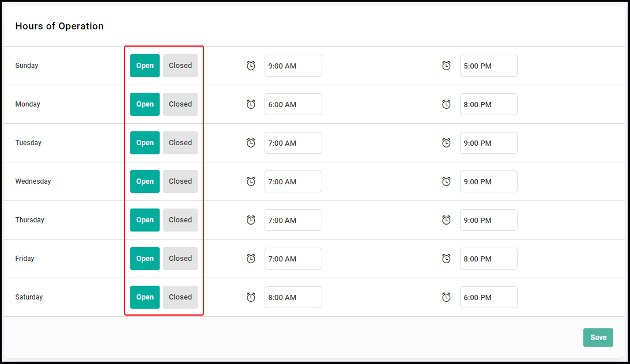The height and width of the screenshot is (364, 630).
Task: Set Saturday to Open
Action: click(145, 297)
